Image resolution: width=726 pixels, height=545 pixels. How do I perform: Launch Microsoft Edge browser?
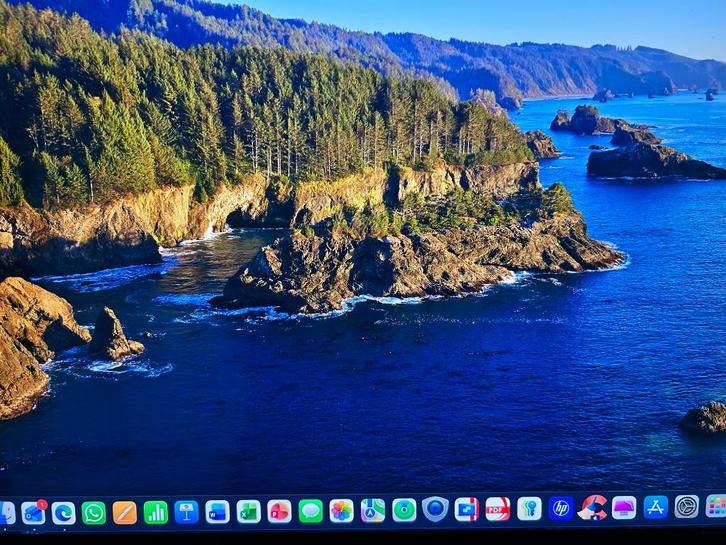63,513
